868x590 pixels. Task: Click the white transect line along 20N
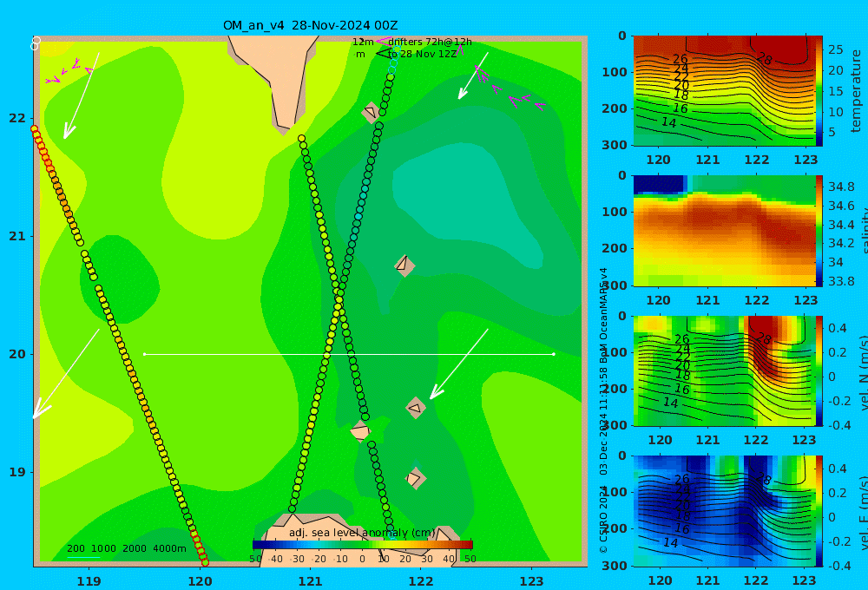coord(349,354)
